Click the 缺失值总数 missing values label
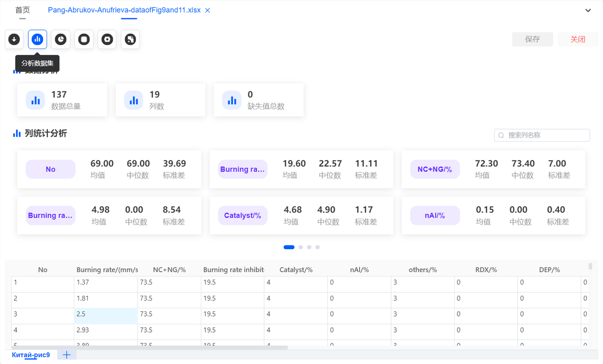Image resolution: width=603 pixels, height=364 pixels. pyautogui.click(x=266, y=107)
